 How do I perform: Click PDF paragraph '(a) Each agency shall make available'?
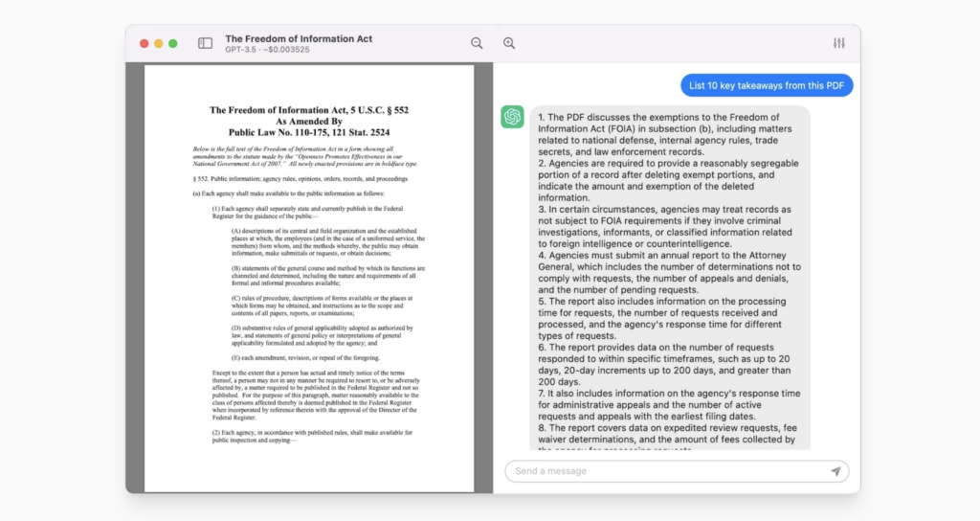coord(288,193)
